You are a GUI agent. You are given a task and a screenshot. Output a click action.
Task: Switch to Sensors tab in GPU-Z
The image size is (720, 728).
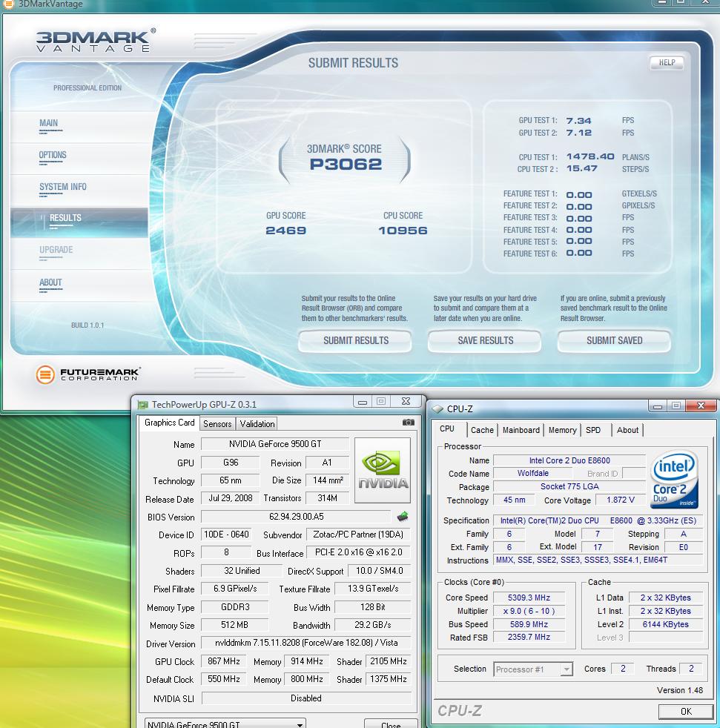point(217,424)
